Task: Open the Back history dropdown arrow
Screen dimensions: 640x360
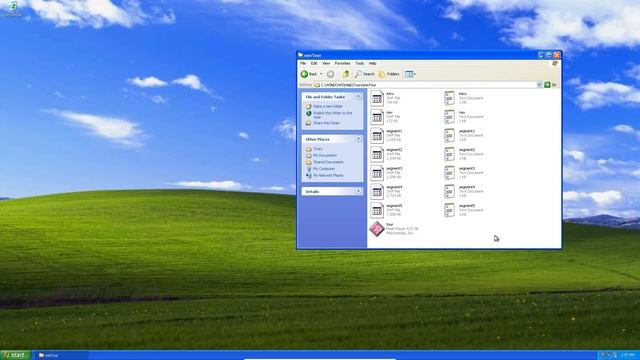Action: [x=321, y=74]
